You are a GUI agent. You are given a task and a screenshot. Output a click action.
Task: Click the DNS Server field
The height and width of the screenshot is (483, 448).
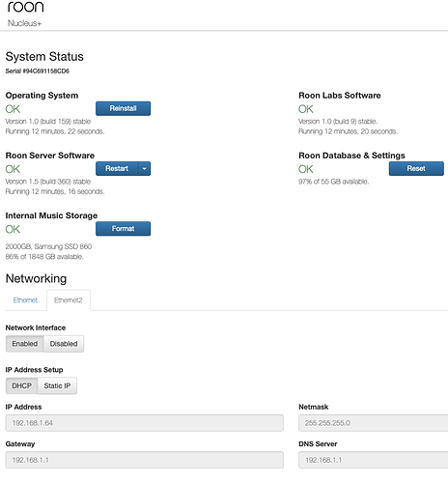click(x=374, y=460)
